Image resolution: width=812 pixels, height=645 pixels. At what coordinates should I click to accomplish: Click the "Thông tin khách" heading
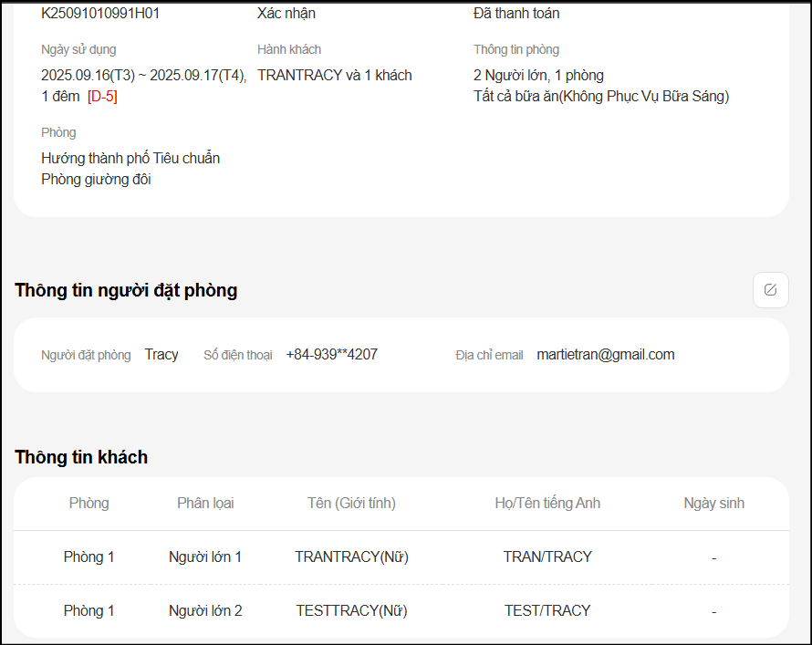pos(81,457)
